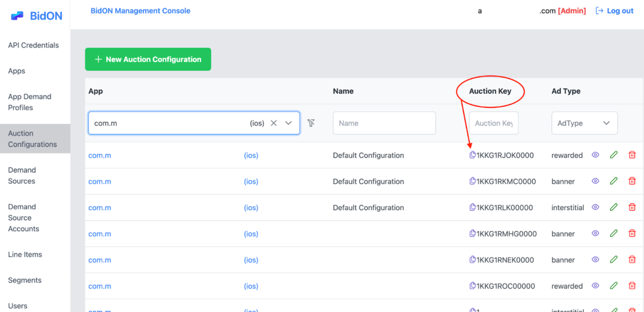This screenshot has height=312, width=644.
Task: View the 1KKG1ROC00000 rewarded configuration
Action: (x=595, y=285)
